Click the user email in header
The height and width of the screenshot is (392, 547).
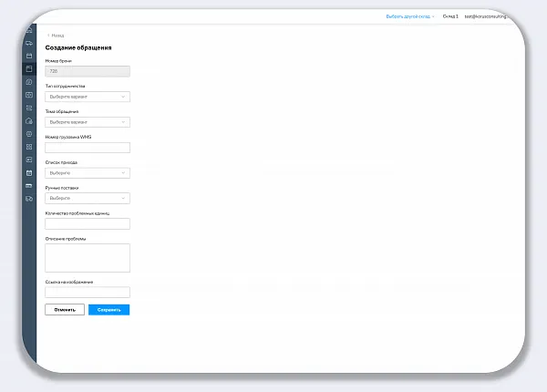click(490, 16)
